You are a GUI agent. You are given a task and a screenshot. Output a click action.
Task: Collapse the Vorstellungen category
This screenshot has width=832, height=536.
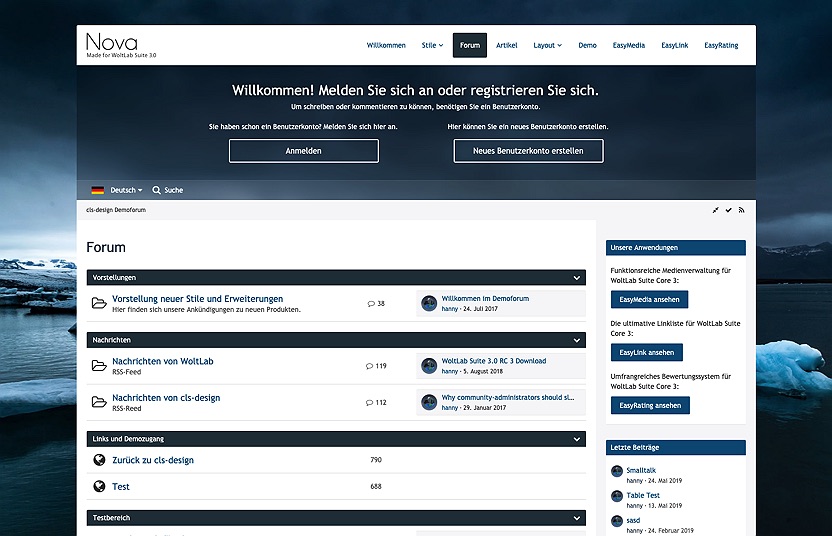(576, 277)
